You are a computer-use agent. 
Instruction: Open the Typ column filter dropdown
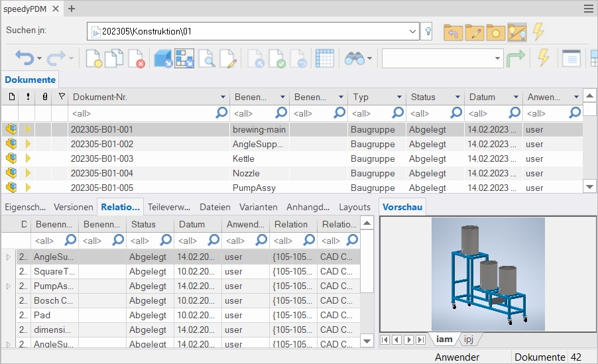point(399,97)
